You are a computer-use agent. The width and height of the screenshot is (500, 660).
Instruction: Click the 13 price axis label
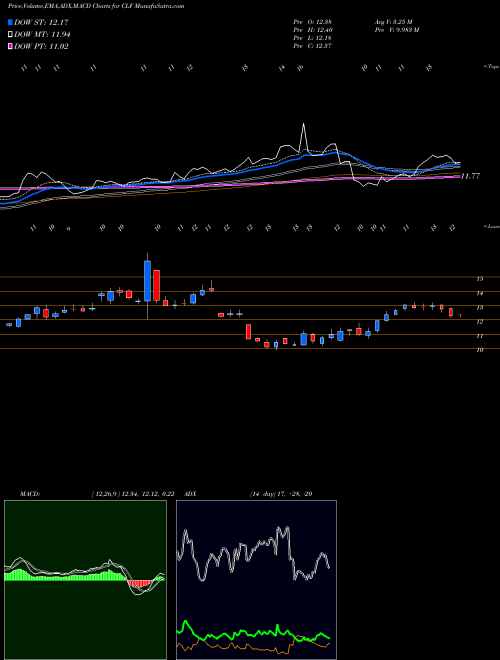point(479,308)
